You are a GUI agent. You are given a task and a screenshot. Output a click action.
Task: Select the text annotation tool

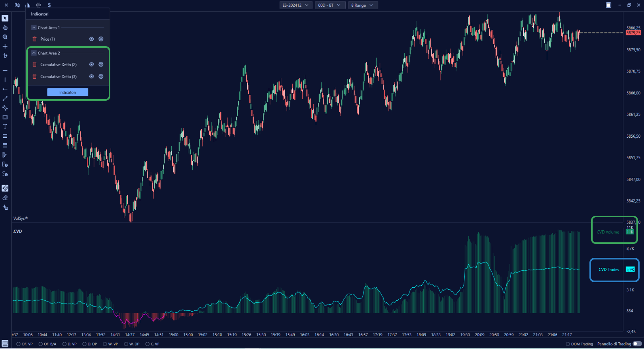point(5,127)
